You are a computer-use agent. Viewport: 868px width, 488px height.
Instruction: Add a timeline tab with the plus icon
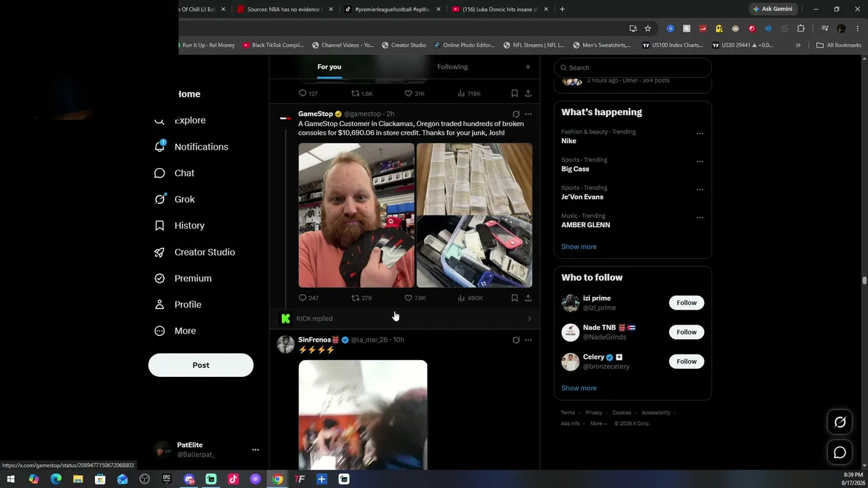pyautogui.click(x=528, y=67)
